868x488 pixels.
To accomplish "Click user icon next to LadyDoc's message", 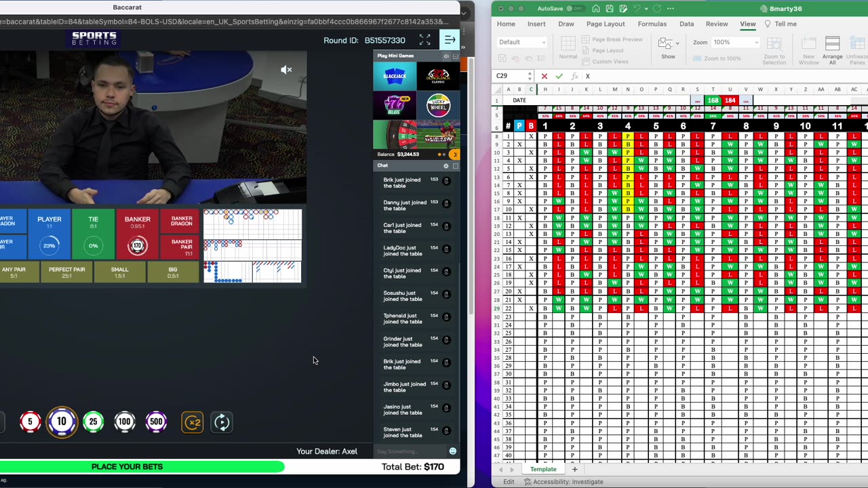I will [x=446, y=249].
